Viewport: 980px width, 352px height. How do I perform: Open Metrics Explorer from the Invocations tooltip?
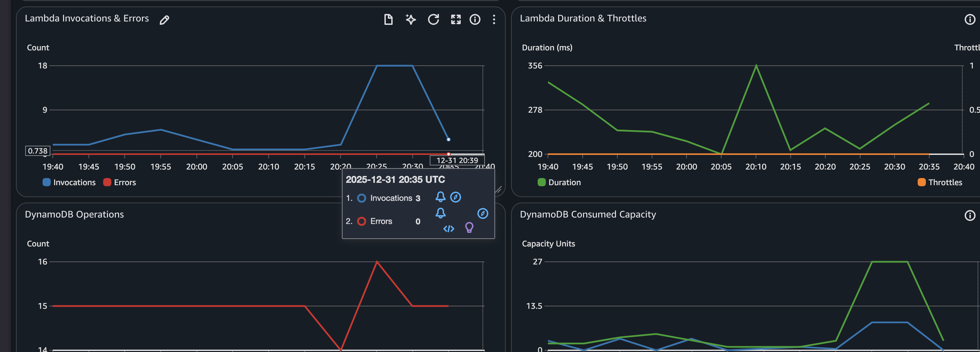tap(456, 197)
